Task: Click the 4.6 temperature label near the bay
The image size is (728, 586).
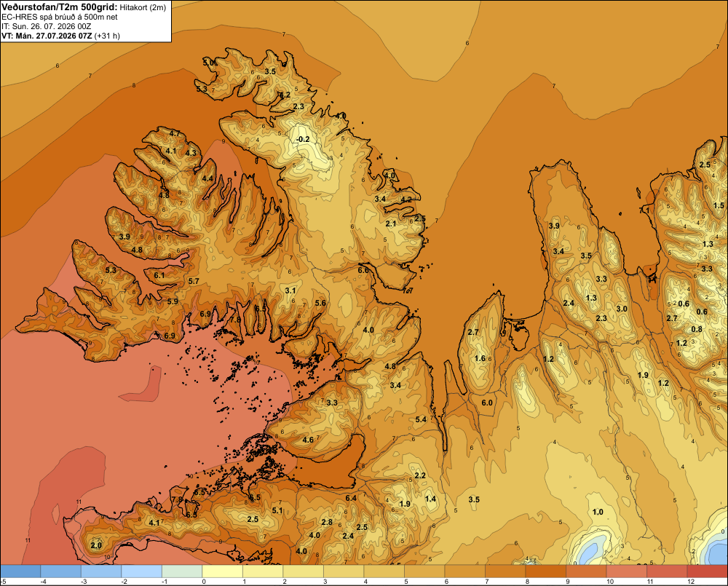Action: coord(308,440)
